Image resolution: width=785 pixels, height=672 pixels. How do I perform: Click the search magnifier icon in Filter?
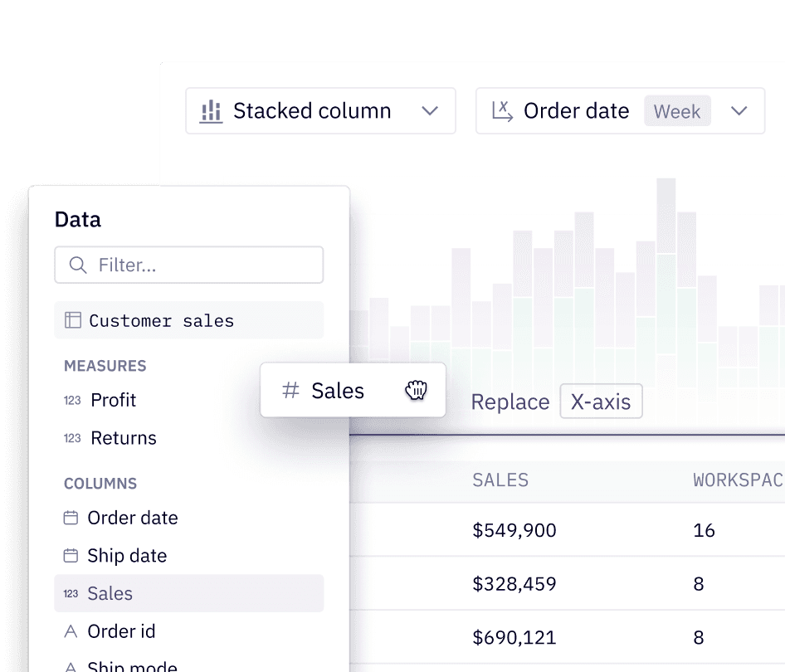point(78,265)
